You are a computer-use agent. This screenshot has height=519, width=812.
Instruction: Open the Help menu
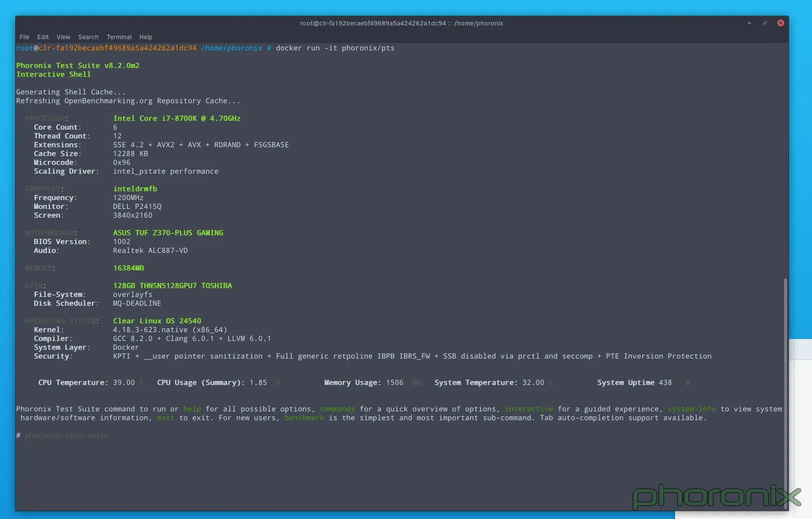tap(146, 37)
